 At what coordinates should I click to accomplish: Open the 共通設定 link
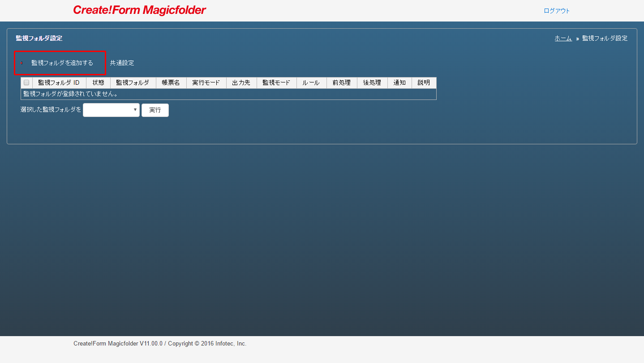pos(122,63)
